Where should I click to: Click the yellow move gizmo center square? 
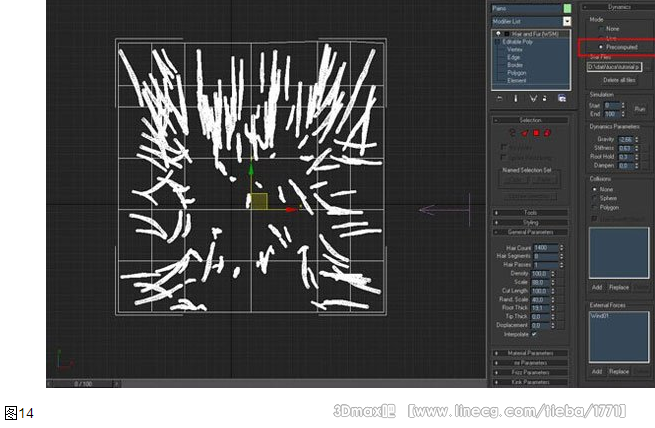tap(259, 201)
